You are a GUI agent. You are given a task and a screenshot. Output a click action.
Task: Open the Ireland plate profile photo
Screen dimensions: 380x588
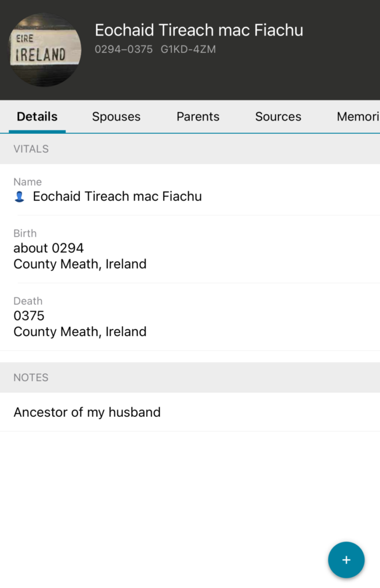45,50
